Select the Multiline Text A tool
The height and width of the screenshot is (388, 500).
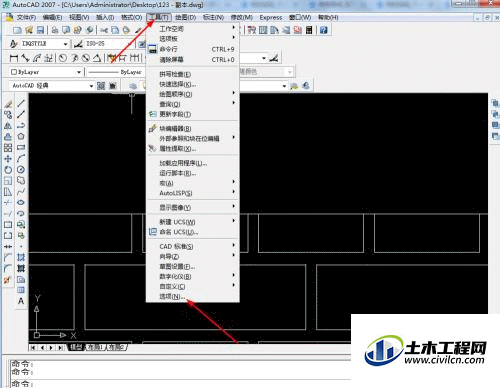(21, 301)
